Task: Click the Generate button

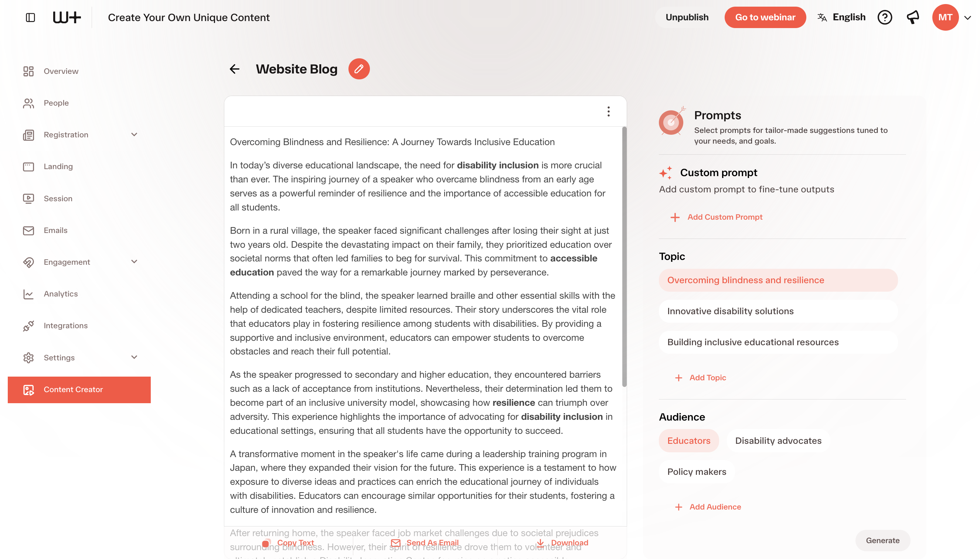Action: [x=882, y=540]
